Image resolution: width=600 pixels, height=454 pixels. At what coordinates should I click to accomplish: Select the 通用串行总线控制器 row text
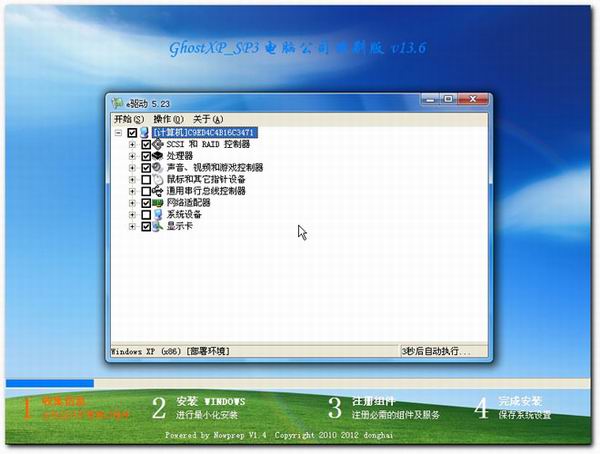pyautogui.click(x=206, y=191)
